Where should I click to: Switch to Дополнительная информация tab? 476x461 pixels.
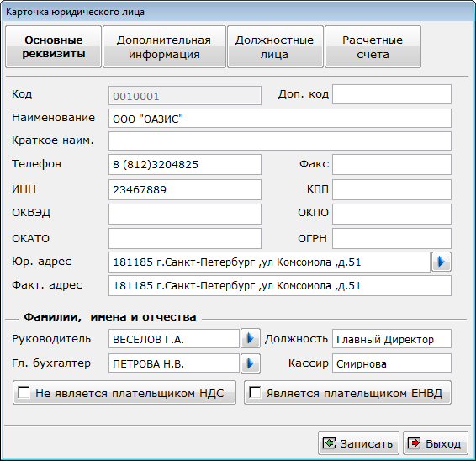[164, 47]
